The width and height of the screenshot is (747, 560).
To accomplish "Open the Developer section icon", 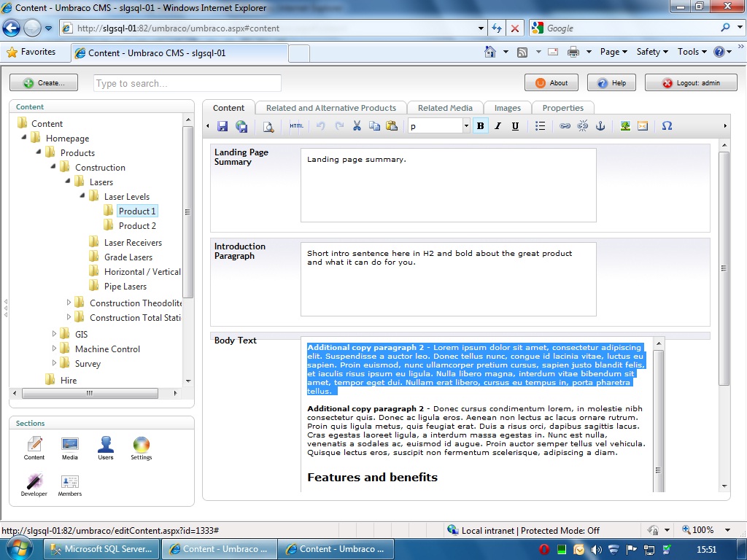I will coord(34,485).
